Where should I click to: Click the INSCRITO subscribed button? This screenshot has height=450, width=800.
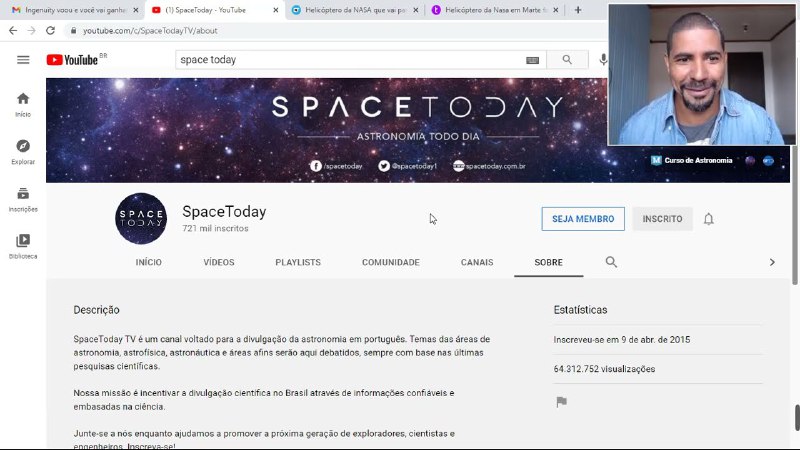(662, 219)
